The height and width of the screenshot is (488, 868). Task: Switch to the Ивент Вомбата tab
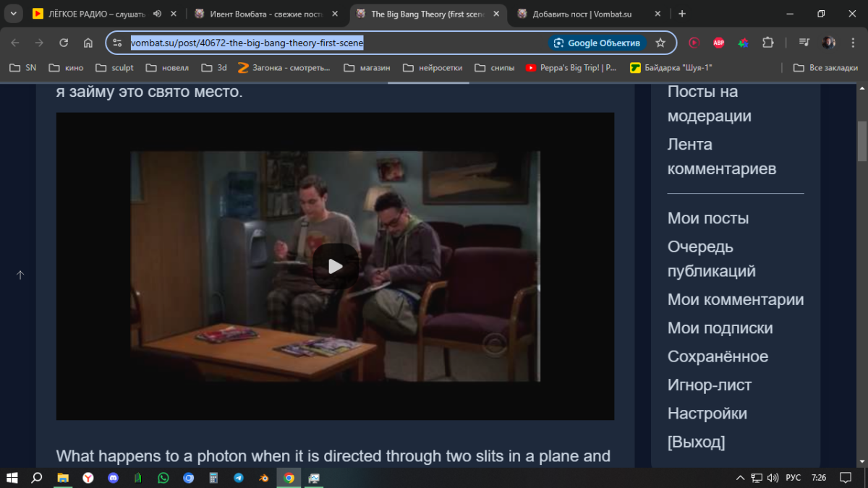point(265,14)
